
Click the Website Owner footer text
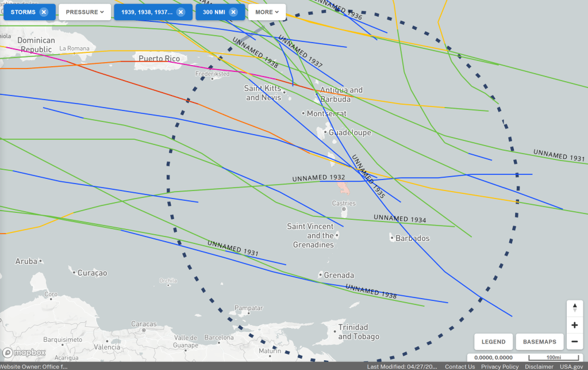coord(34,367)
